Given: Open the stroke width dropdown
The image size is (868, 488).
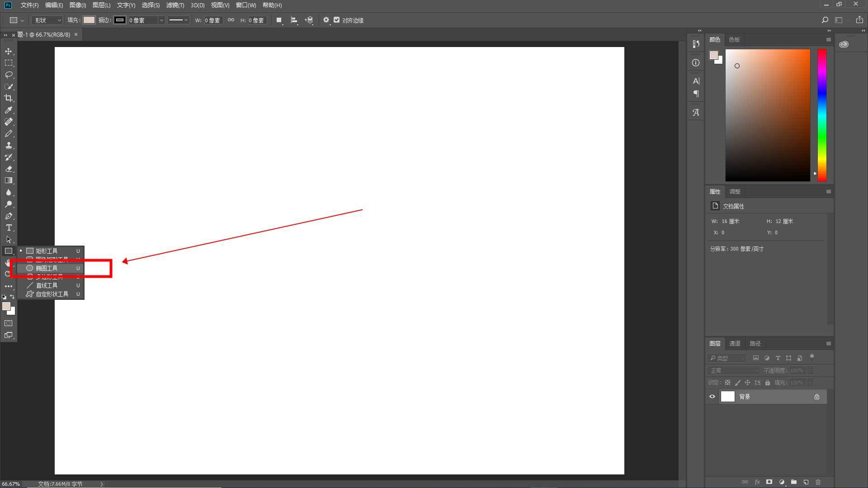Looking at the screenshot, I should (161, 20).
